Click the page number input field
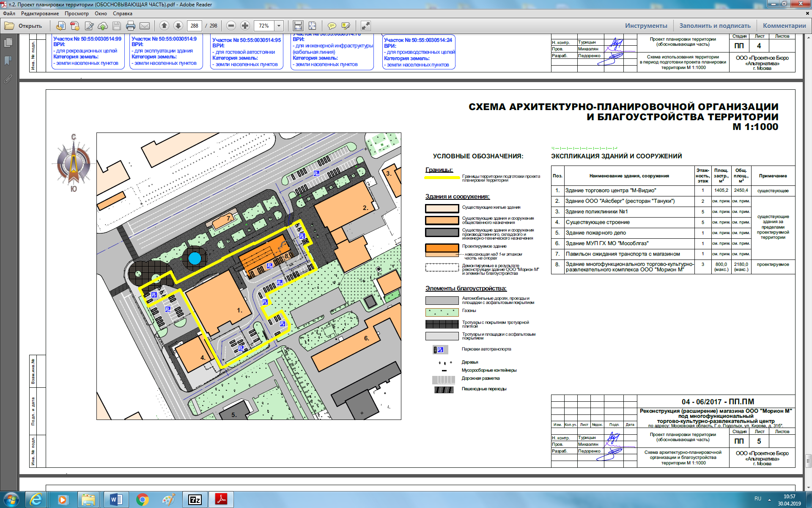Screen dimensions: 812x508 coord(195,26)
